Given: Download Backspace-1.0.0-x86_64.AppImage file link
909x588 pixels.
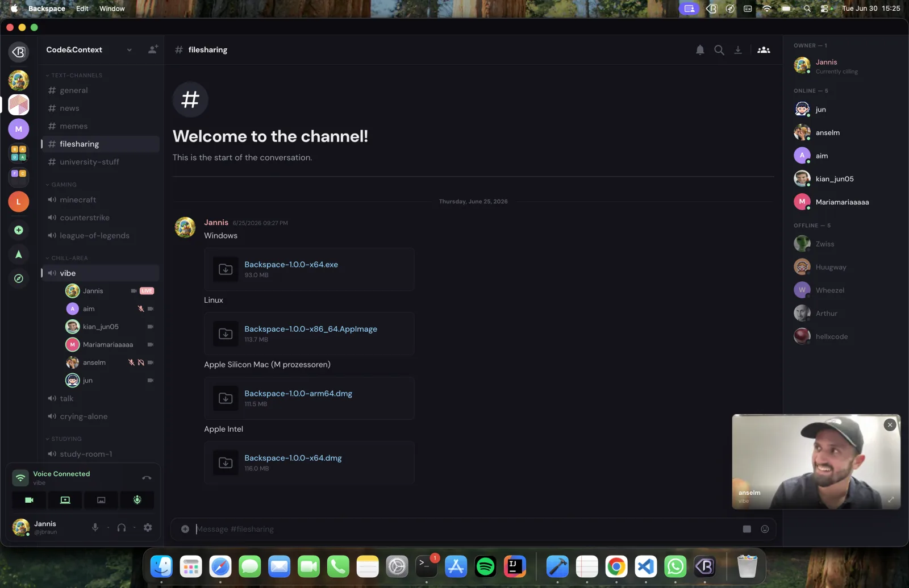Looking at the screenshot, I should [311, 329].
